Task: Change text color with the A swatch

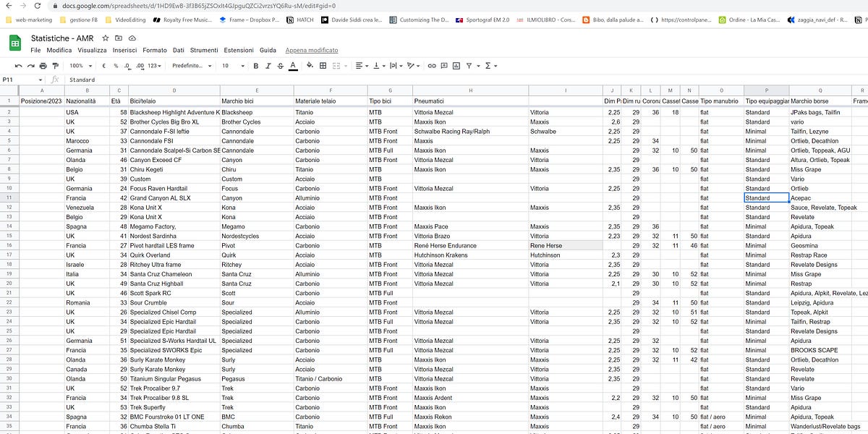Action: pos(294,66)
